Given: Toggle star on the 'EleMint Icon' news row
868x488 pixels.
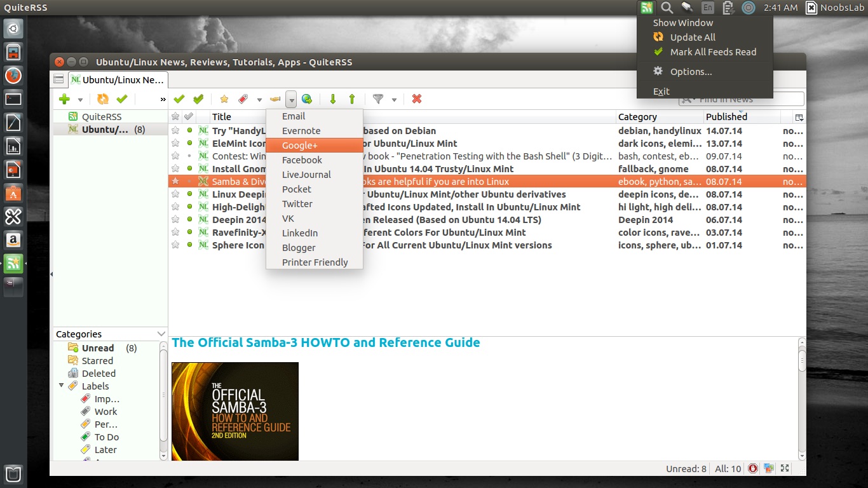Looking at the screenshot, I should [x=175, y=144].
